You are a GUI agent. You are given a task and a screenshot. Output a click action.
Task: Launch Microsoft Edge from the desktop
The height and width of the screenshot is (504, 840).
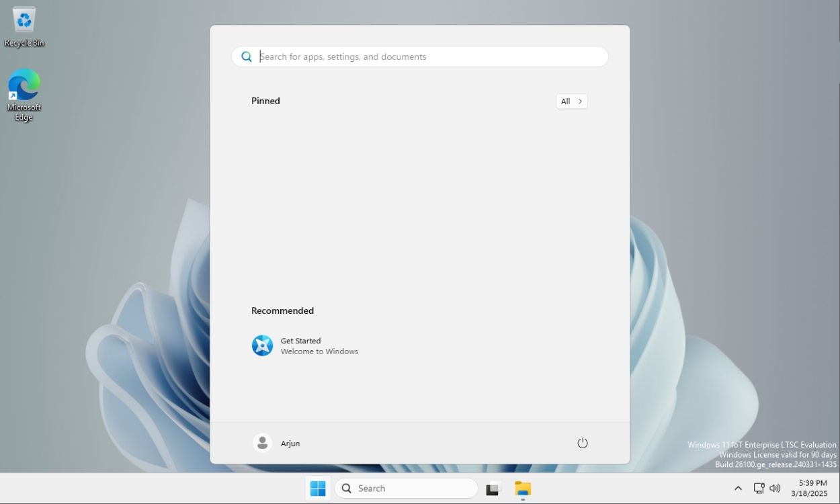point(24,89)
